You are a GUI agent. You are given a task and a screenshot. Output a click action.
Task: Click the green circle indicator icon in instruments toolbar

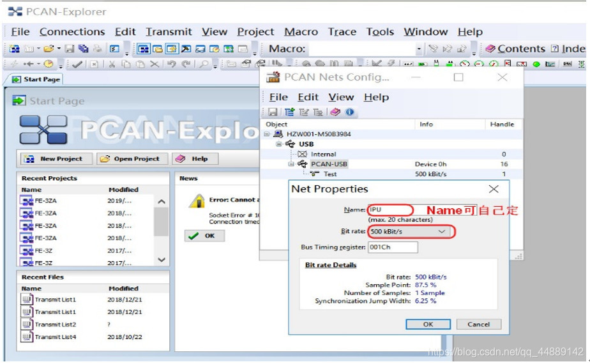pyautogui.click(x=536, y=64)
